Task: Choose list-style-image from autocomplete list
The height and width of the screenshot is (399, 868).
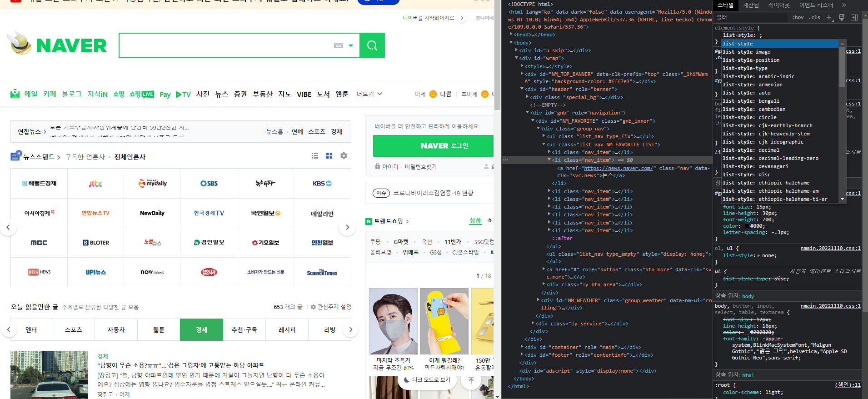Action: point(780,52)
